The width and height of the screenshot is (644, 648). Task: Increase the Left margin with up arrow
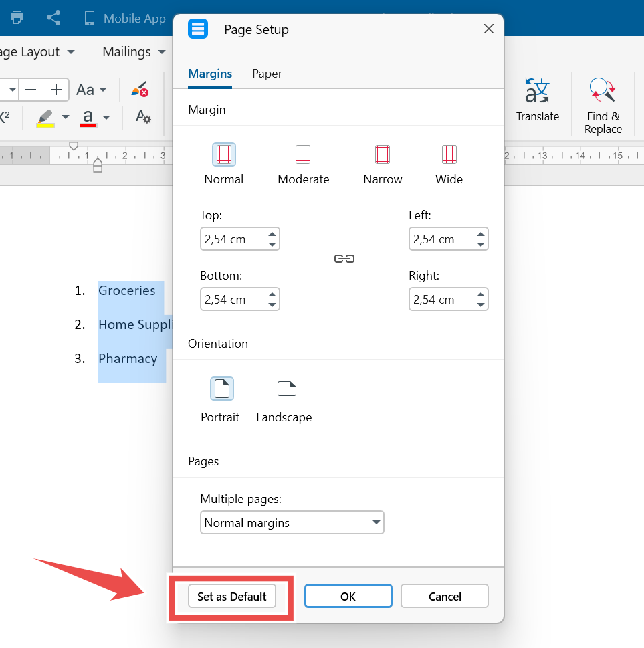[x=481, y=234]
